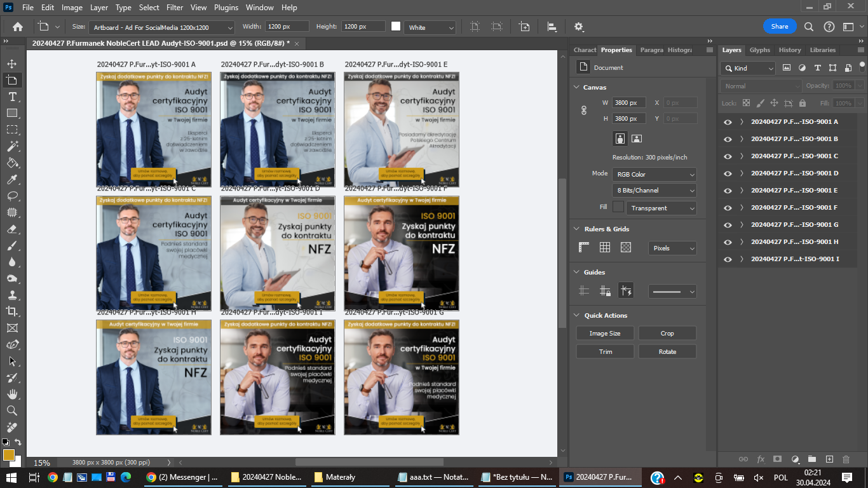
Task: Click the Image Size quick action button
Action: click(605, 334)
